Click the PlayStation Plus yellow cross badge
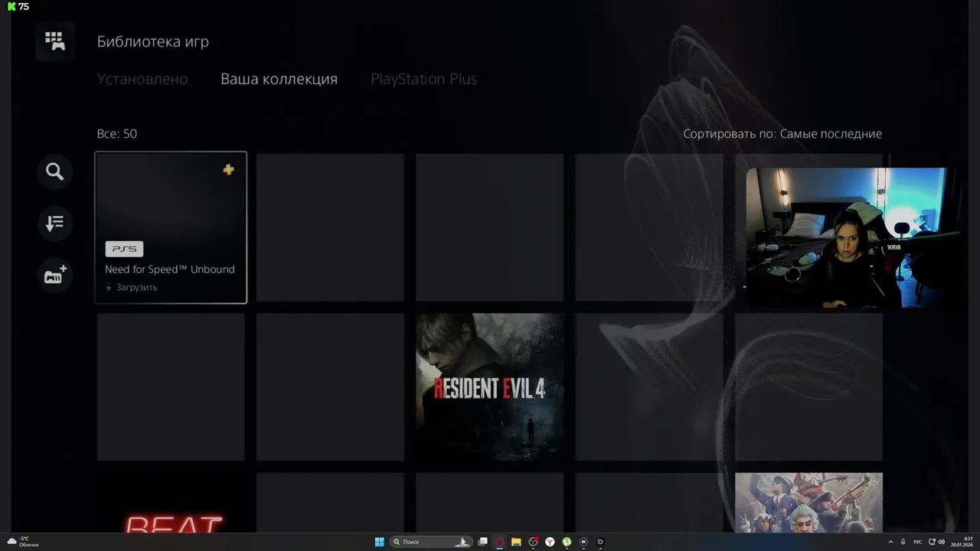This screenshot has height=551, width=980. click(x=228, y=170)
